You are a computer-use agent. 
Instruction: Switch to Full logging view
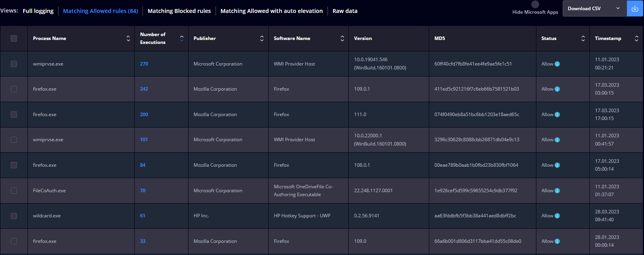point(38,11)
